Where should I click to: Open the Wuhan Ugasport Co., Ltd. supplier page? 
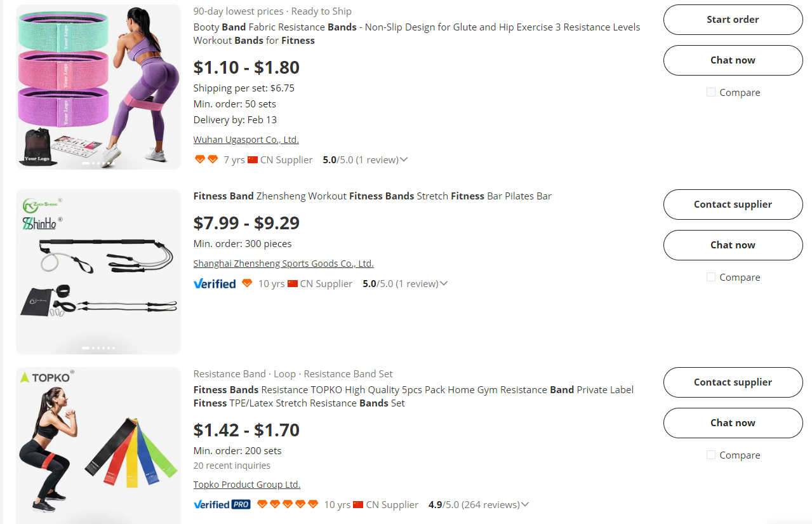246,139
